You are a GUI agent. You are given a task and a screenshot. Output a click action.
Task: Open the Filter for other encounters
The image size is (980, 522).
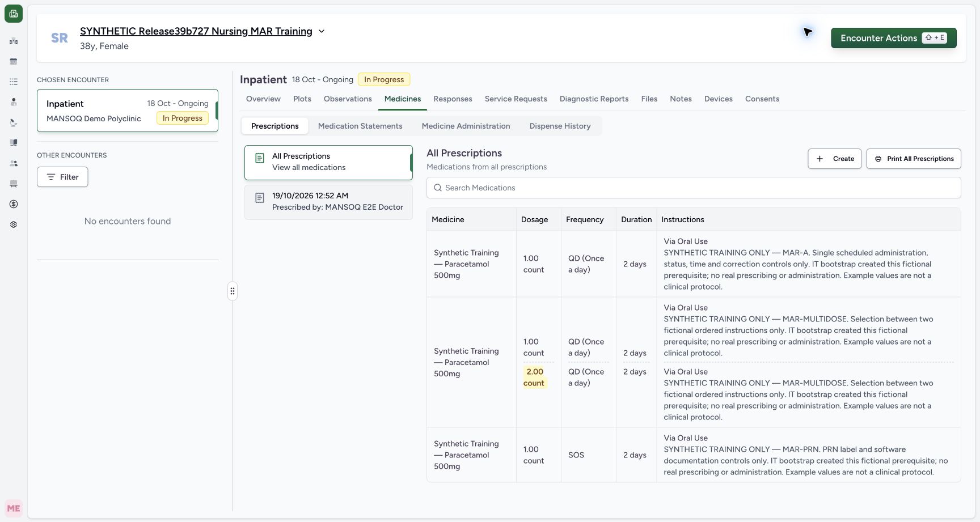[x=62, y=177]
